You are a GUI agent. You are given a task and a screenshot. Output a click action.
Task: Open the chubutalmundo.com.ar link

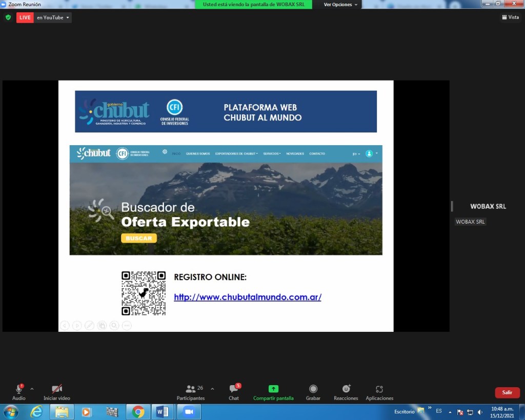pos(248,297)
